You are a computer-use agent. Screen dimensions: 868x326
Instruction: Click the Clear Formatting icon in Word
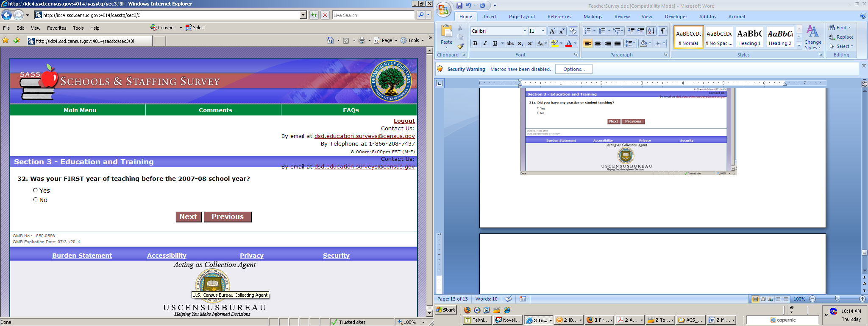pyautogui.click(x=573, y=31)
